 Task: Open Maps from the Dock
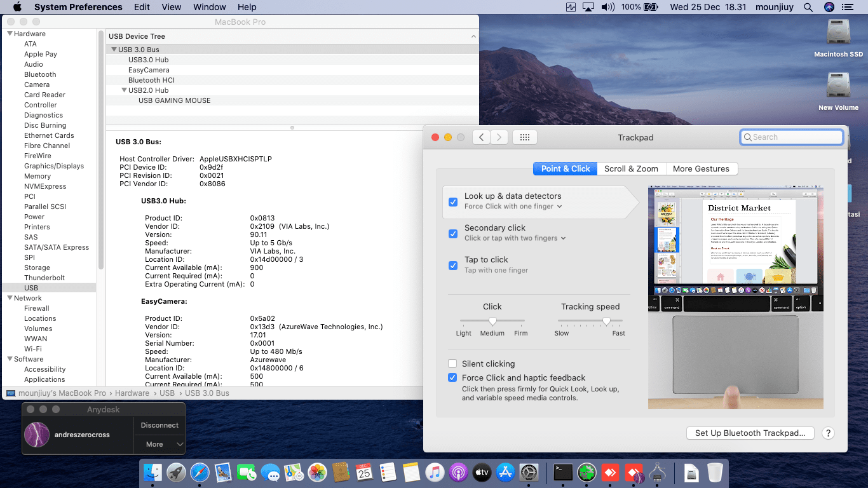(294, 472)
